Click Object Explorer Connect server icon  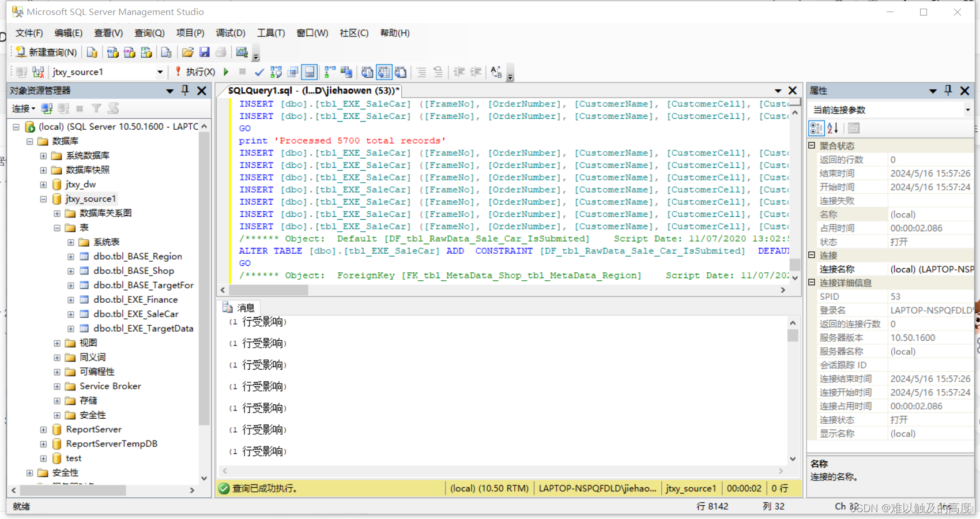[x=47, y=108]
